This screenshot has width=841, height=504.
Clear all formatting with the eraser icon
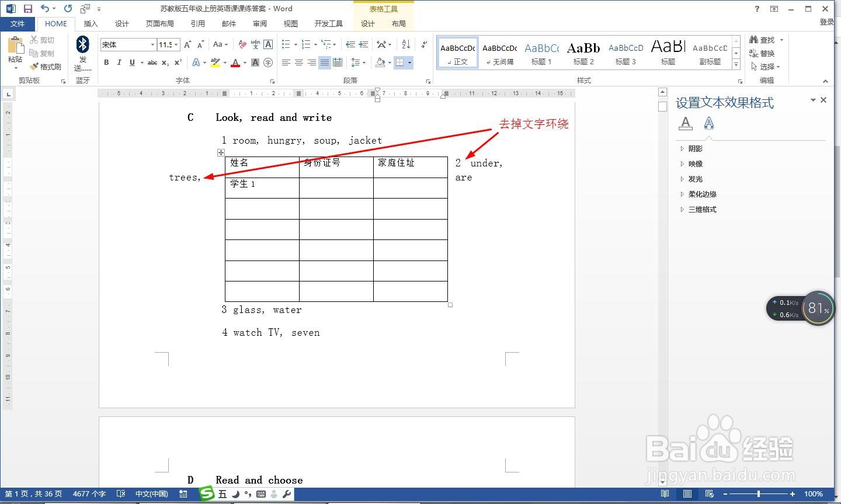click(x=242, y=44)
